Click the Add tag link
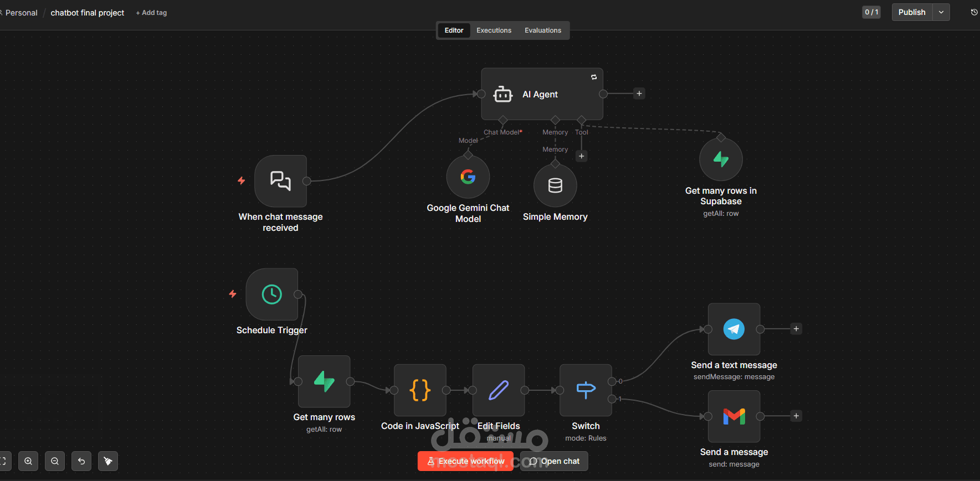This screenshot has height=481, width=980. click(151, 13)
